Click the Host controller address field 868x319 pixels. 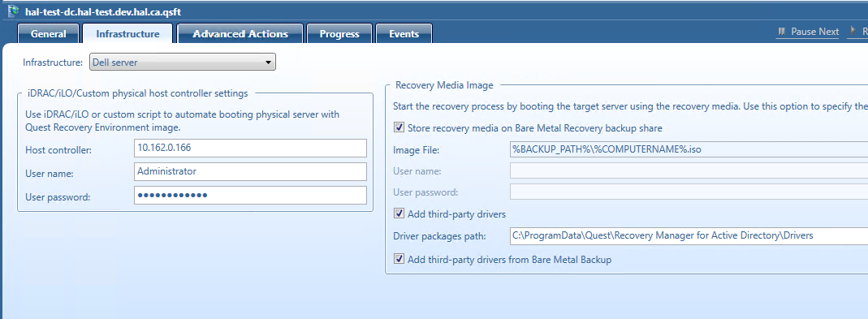pyautogui.click(x=250, y=148)
